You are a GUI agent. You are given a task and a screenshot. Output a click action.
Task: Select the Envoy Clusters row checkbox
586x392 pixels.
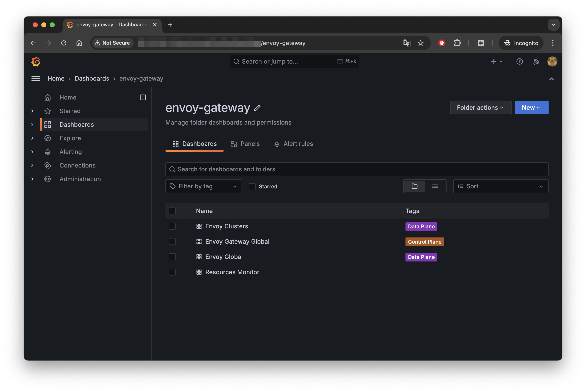pyautogui.click(x=172, y=226)
